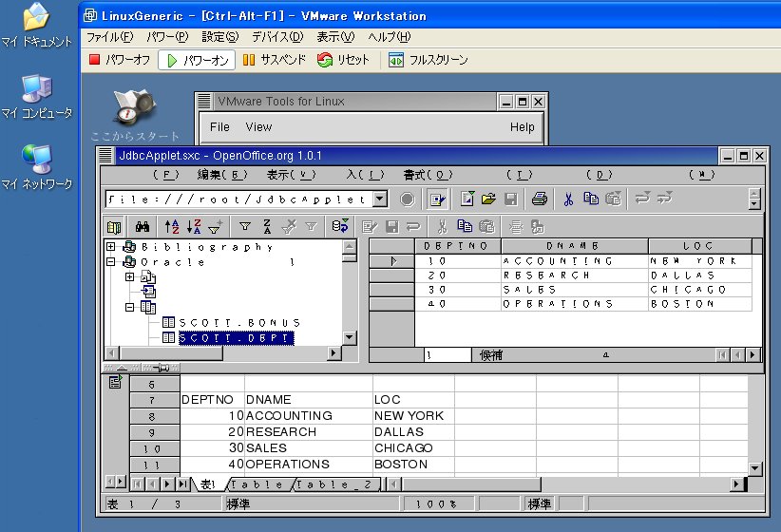Click the next record arrow in data navigator

tap(752, 355)
